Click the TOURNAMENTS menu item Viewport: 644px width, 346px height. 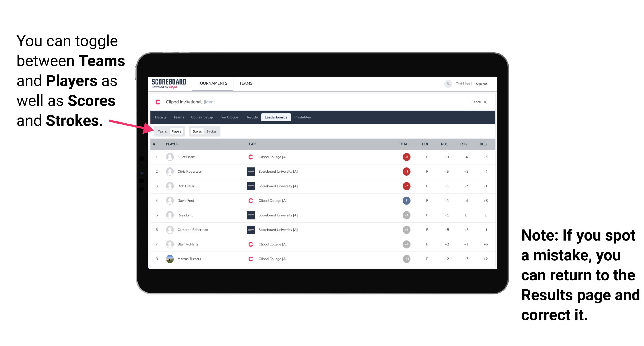click(212, 84)
